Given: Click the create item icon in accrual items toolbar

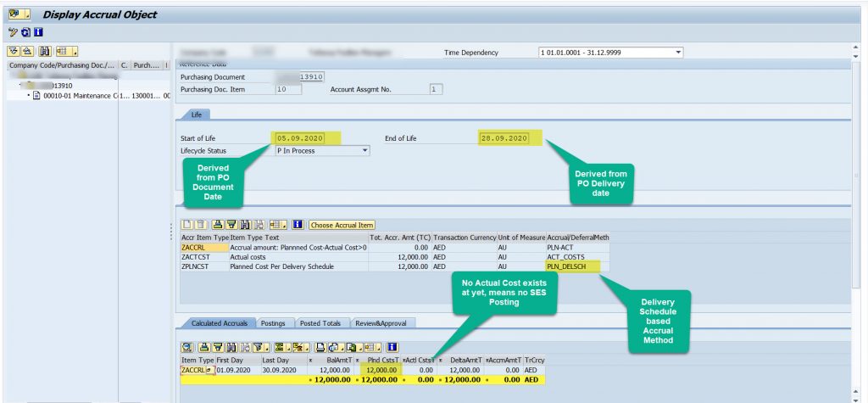Looking at the screenshot, I should 187,225.
